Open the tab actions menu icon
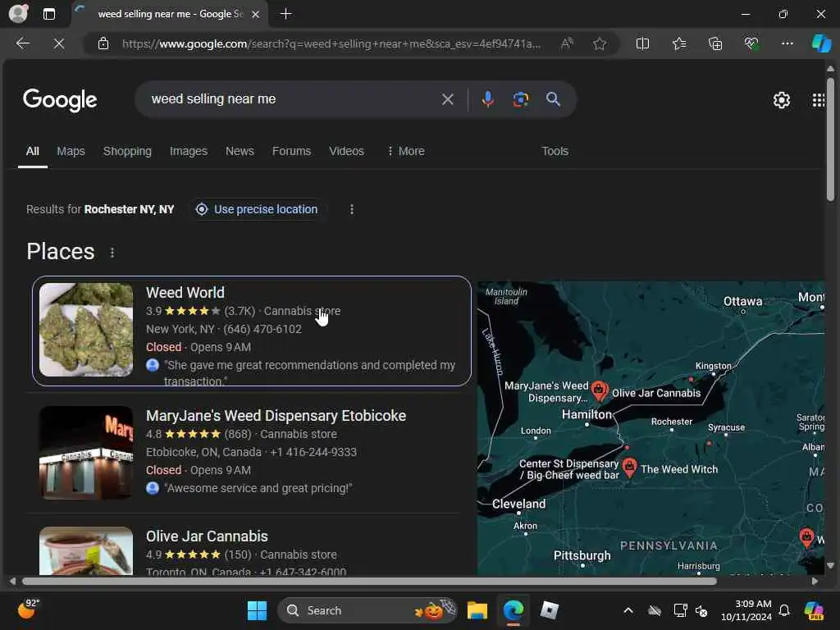The width and height of the screenshot is (840, 630). click(48, 14)
